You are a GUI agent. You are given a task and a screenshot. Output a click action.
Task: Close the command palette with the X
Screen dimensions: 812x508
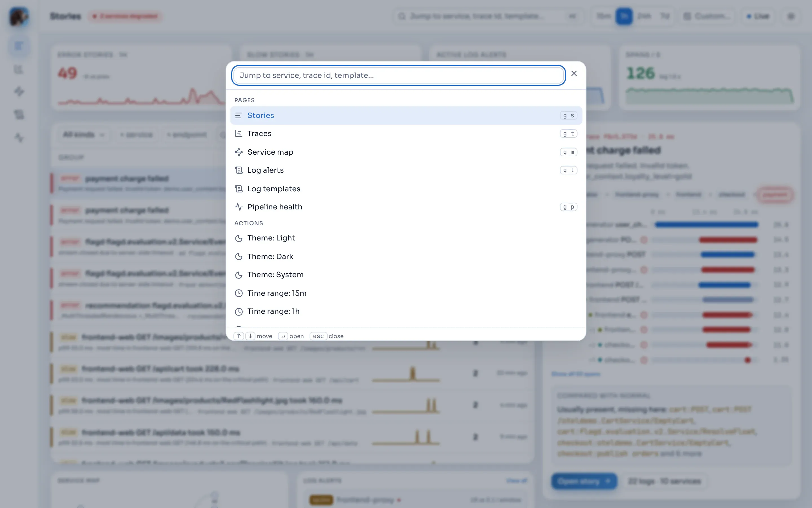[574, 74]
